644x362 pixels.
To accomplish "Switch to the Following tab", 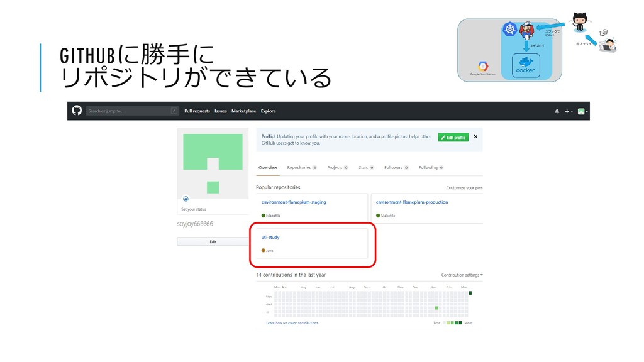I will pyautogui.click(x=431, y=167).
